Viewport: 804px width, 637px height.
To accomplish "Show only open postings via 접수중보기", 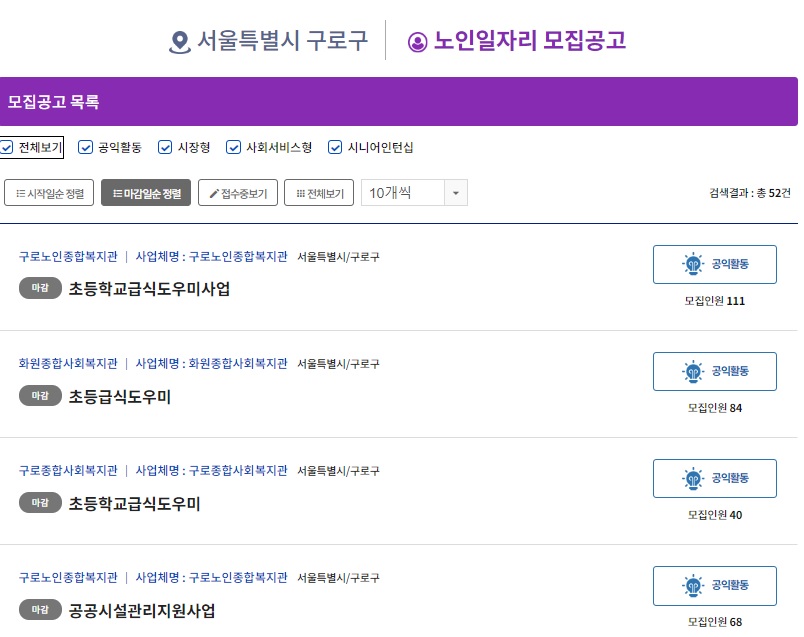I will pos(238,193).
